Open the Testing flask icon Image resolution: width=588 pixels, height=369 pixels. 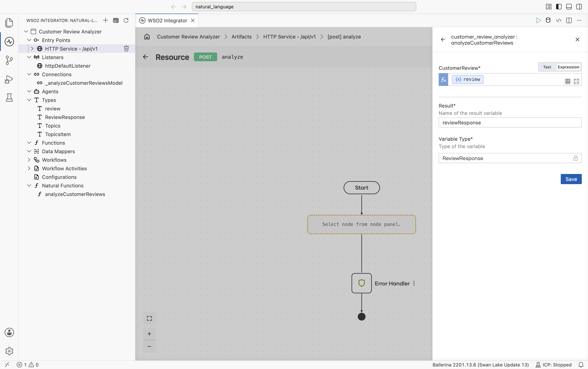point(9,98)
